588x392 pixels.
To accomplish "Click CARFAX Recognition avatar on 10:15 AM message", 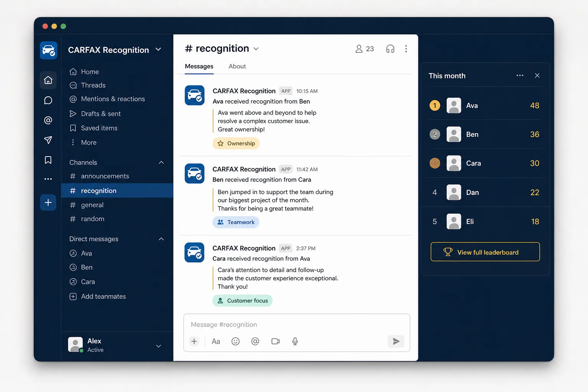I will click(194, 95).
